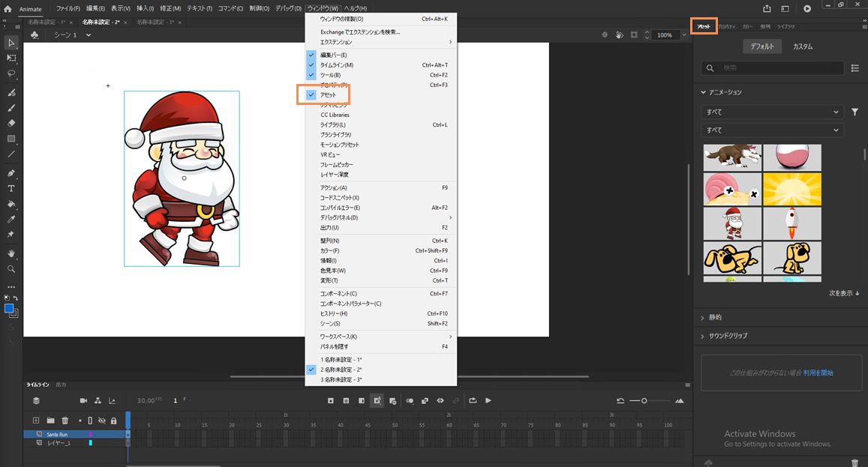
Task: Select the Paint Bucket tool
Action: (x=11, y=204)
